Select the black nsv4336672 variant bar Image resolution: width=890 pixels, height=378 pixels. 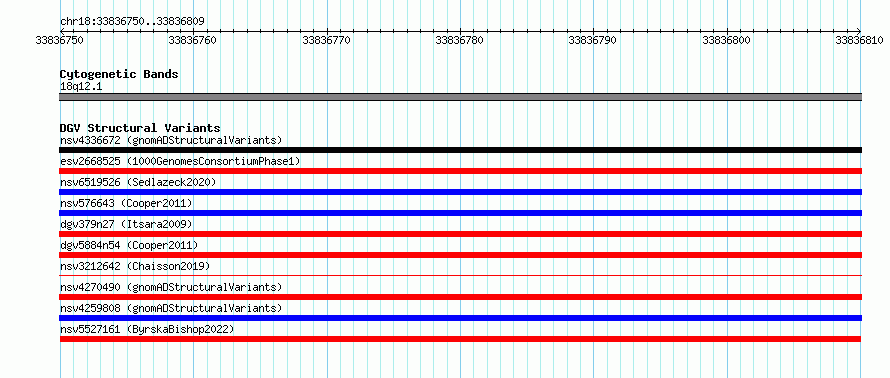[460, 150]
